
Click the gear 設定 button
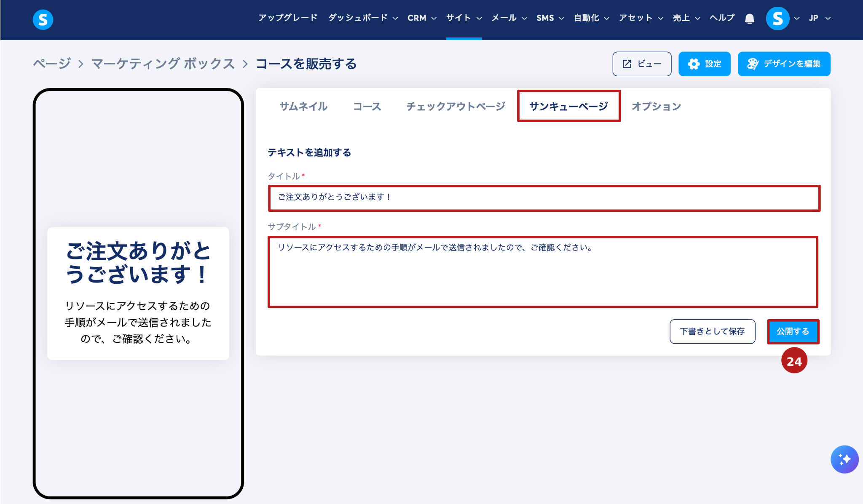704,64
